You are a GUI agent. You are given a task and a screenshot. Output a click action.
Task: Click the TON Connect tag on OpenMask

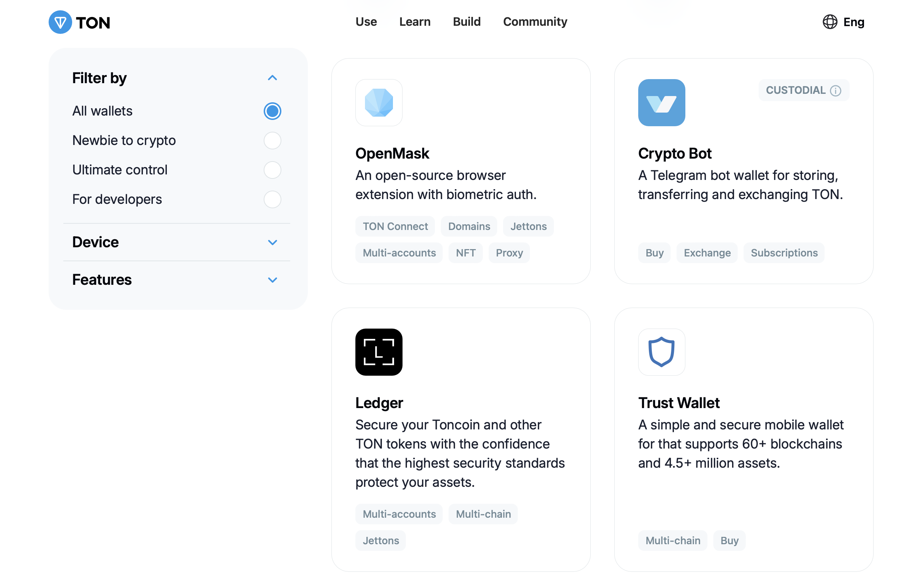395,226
